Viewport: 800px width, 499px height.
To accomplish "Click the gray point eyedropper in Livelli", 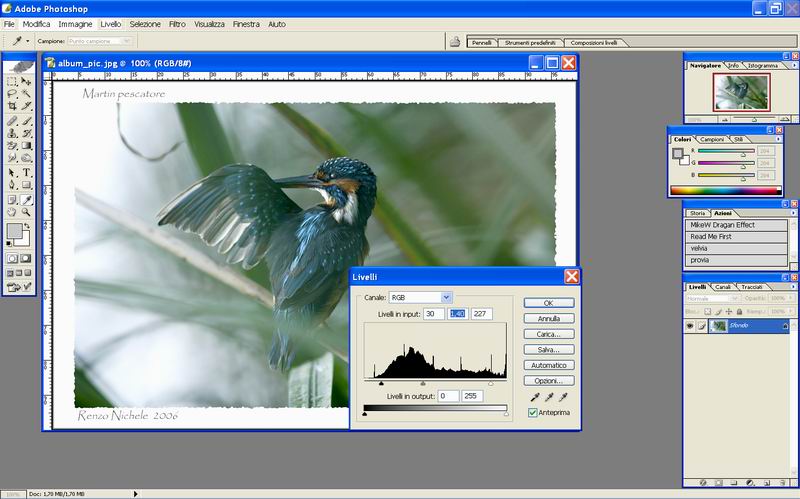I will pos(550,397).
